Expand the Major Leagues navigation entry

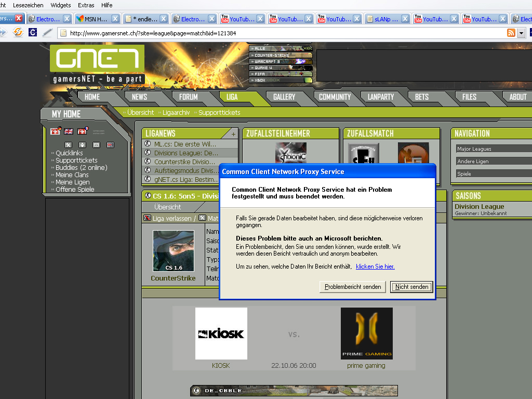coord(494,149)
